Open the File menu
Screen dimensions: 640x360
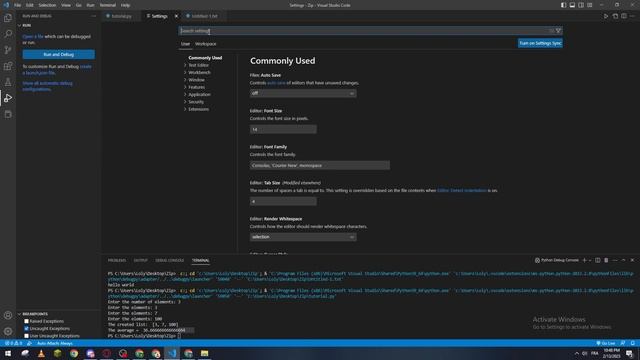coord(18,5)
